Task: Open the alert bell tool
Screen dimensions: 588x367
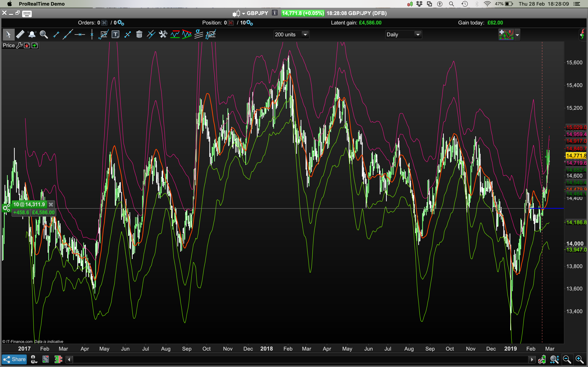Action: (x=32, y=34)
